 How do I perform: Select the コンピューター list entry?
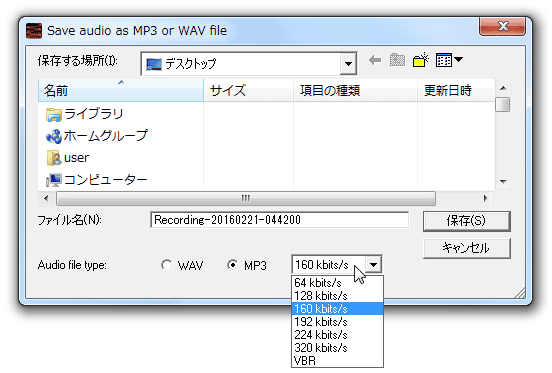(x=97, y=180)
